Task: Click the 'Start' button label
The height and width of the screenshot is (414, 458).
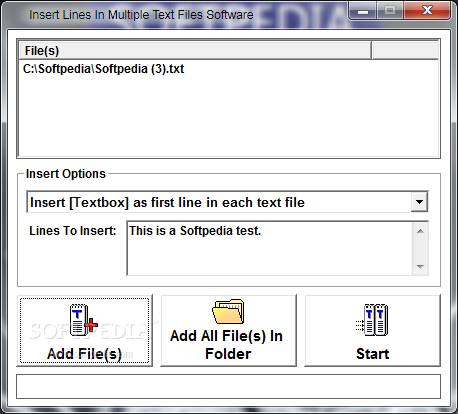Action: tap(373, 354)
